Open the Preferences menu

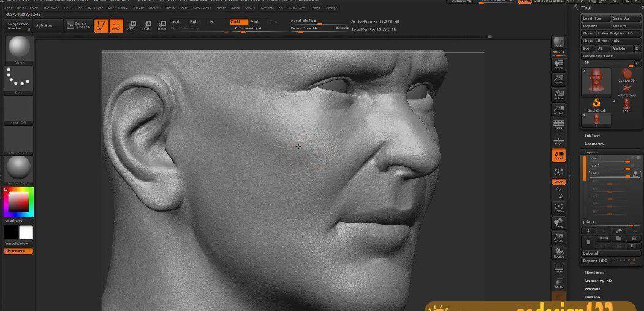click(201, 8)
